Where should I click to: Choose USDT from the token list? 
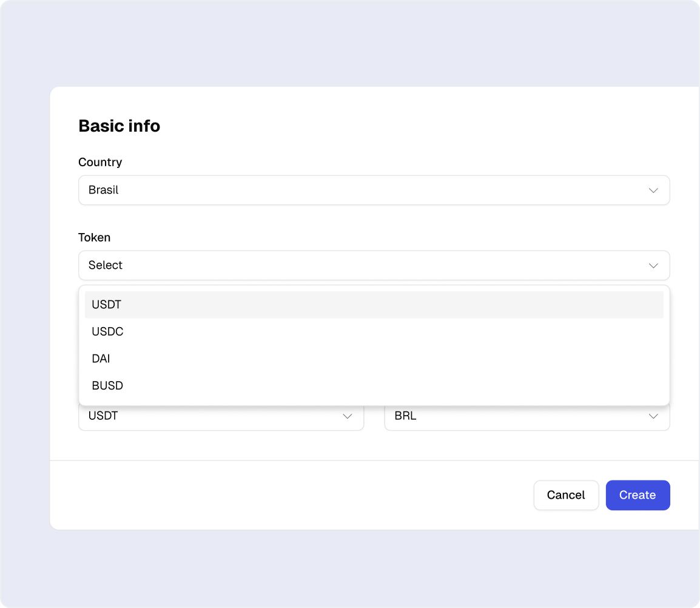tap(374, 305)
